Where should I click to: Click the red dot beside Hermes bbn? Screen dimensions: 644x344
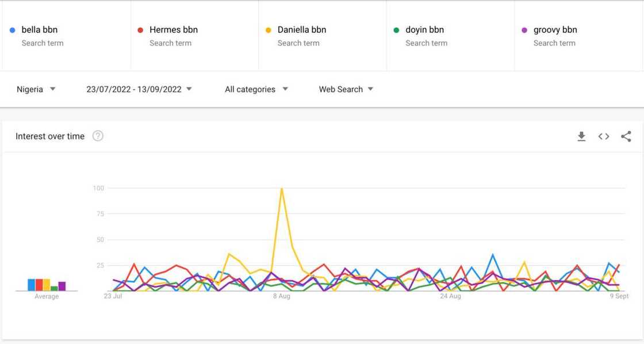tap(139, 29)
